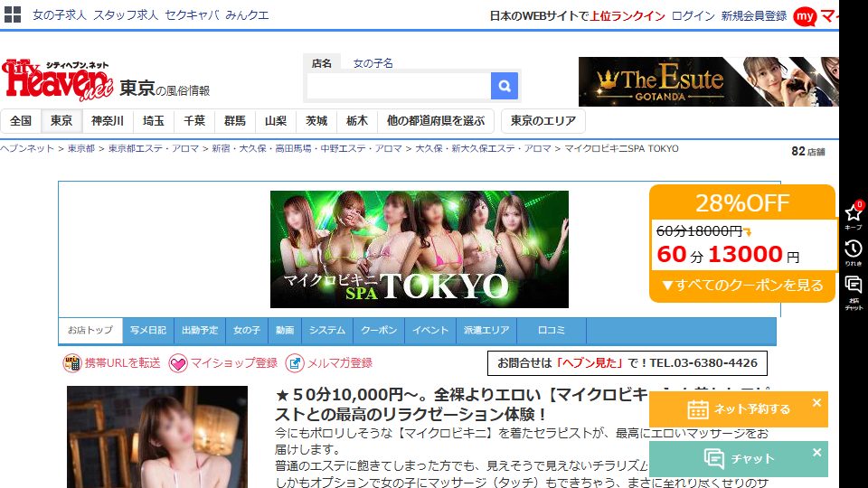Click into the shop search input field
Viewport: 868px width, 488px height.
[x=399, y=86]
